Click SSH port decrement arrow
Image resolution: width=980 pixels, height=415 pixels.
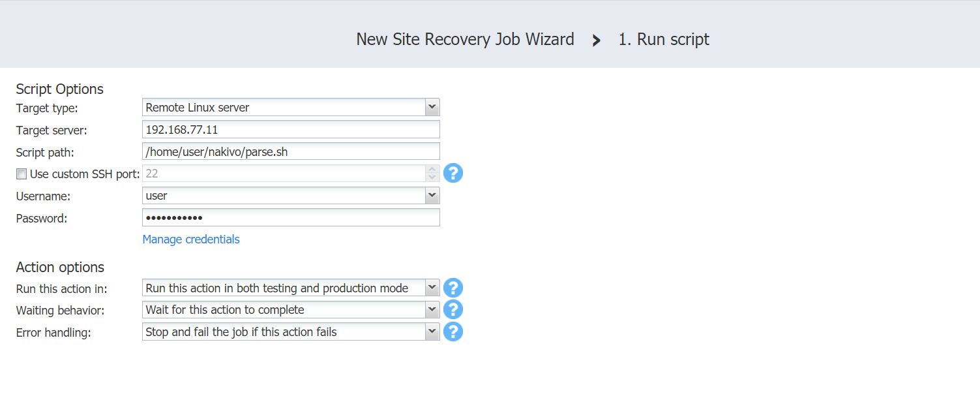432,177
